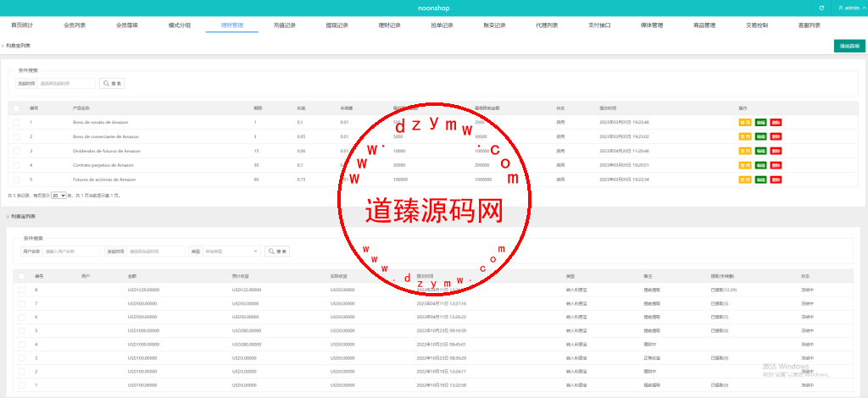Image resolution: width=868 pixels, height=398 pixels.
Task: Switch to 充值记录 tab
Action: click(x=285, y=25)
